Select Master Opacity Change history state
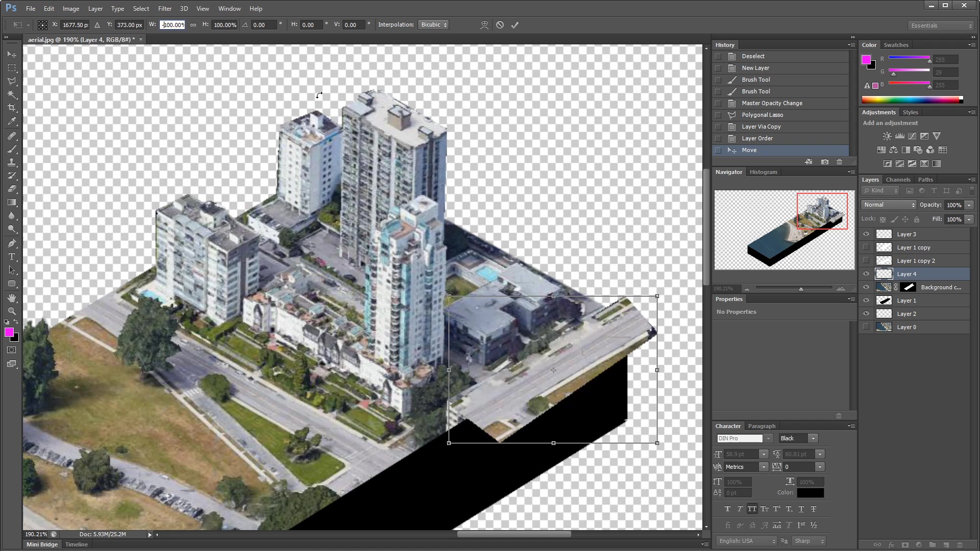Screen dimensions: 980x551 780,103
